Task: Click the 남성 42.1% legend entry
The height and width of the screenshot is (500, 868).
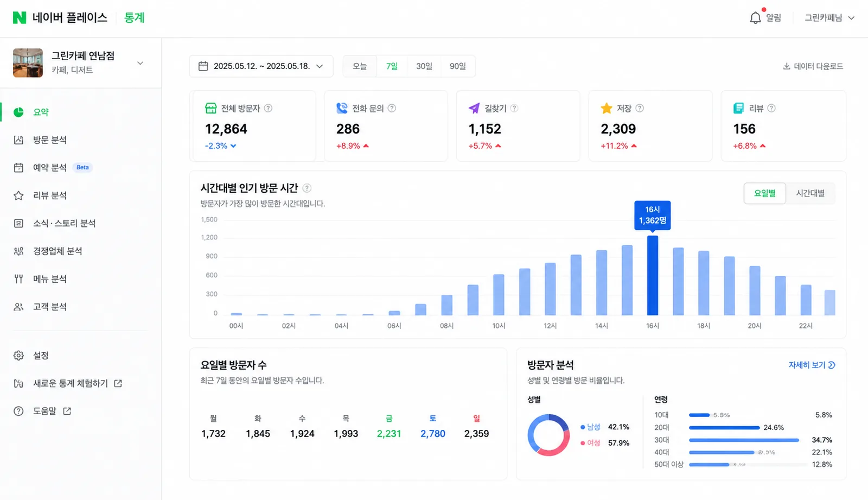Action: [x=605, y=427]
